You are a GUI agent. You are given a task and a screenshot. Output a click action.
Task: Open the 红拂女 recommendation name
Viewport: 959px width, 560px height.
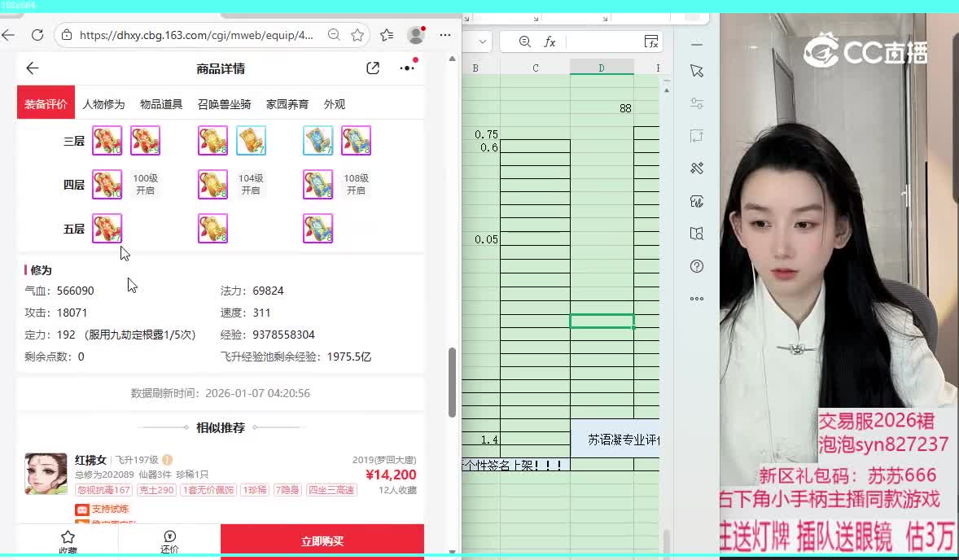[90, 460]
